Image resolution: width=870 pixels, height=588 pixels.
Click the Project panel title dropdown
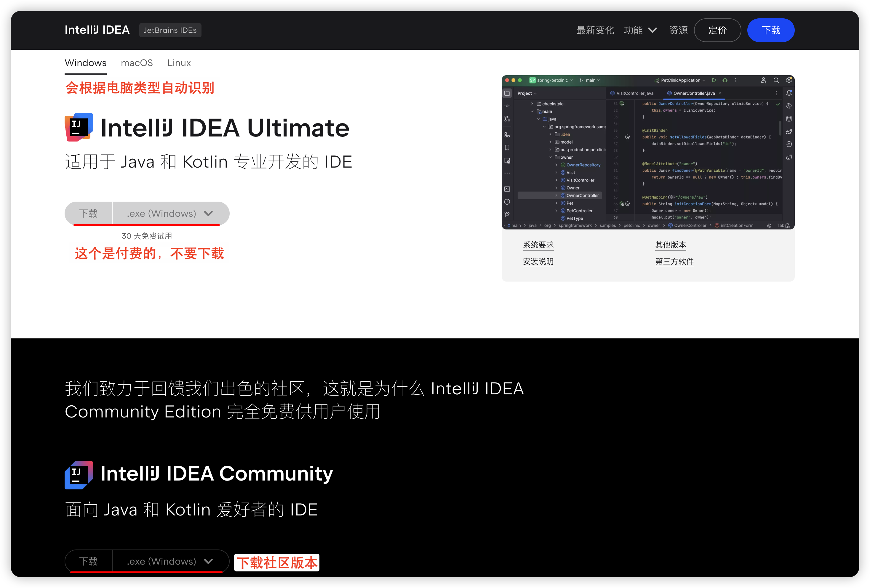pos(527,93)
